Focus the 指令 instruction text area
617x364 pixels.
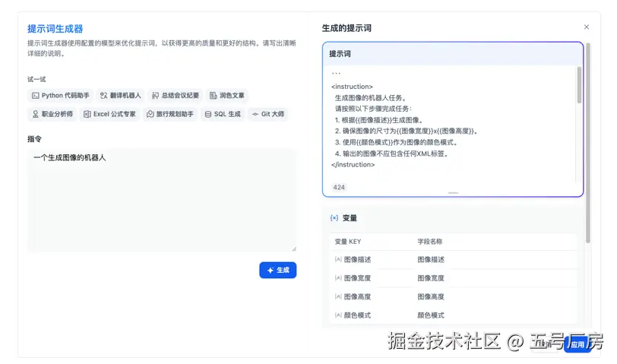(162, 201)
